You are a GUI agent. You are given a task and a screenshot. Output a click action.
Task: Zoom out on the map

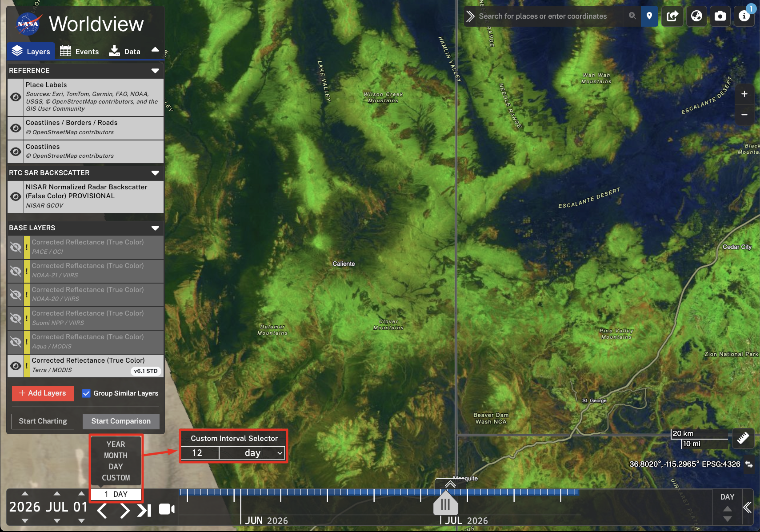click(744, 115)
